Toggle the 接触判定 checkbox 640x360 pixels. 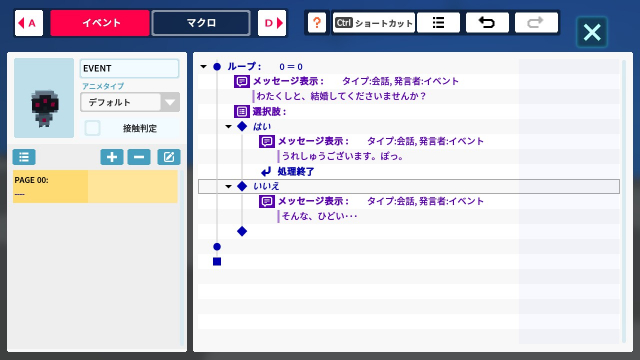tap(93, 128)
